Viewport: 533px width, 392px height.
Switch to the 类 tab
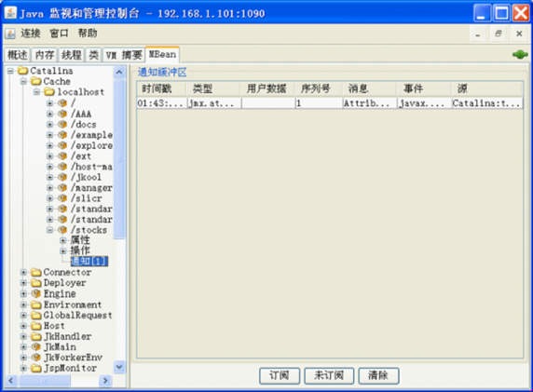click(93, 54)
